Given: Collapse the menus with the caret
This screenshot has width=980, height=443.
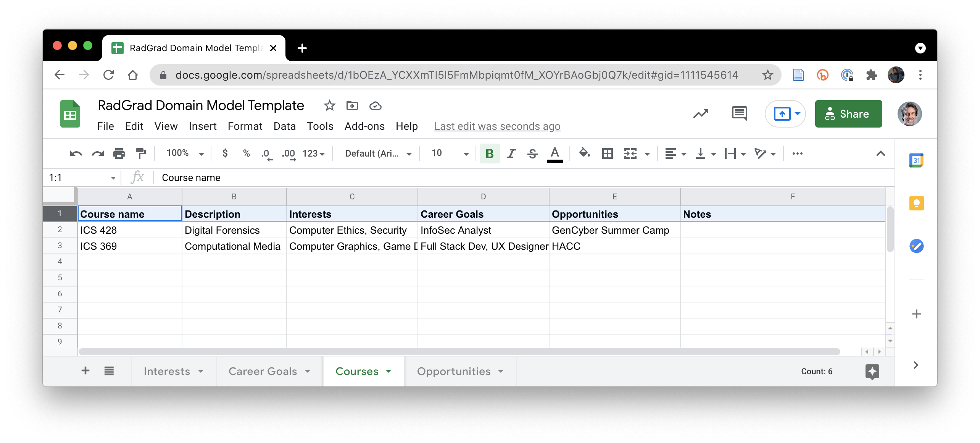Looking at the screenshot, I should point(880,154).
